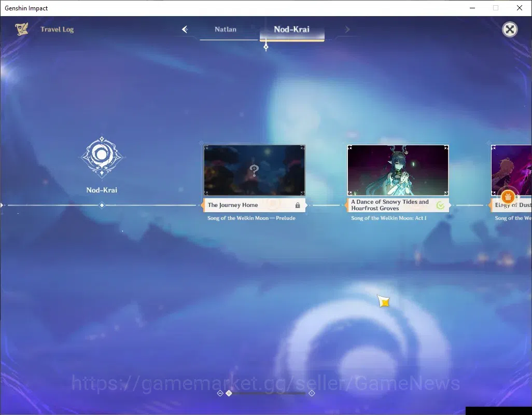Go to previous region with left arrow
Screen dimensions: 532x415
tap(185, 30)
